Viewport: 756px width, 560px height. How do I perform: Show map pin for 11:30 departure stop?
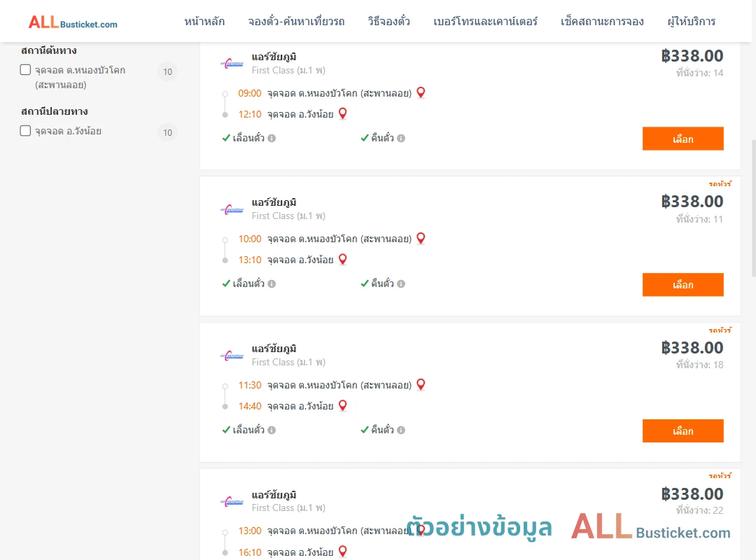421,384
